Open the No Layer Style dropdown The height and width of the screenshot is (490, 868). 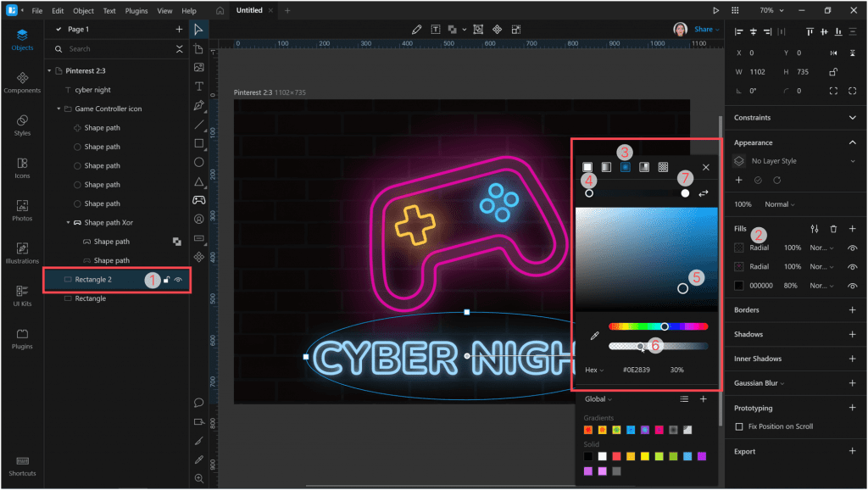tap(794, 161)
